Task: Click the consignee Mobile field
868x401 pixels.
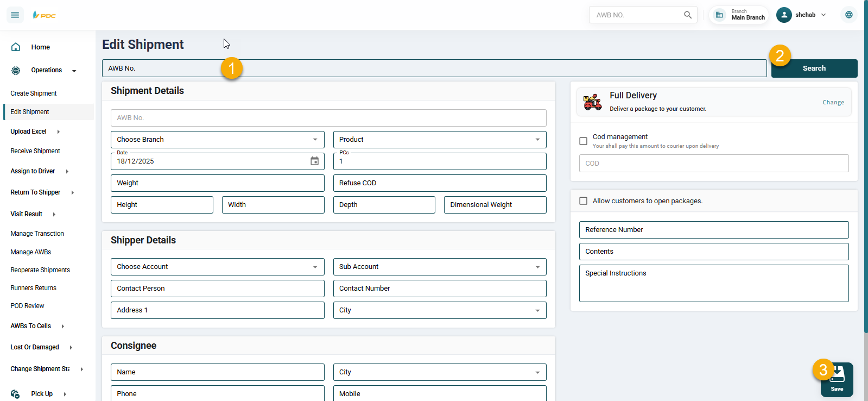Action: point(440,393)
